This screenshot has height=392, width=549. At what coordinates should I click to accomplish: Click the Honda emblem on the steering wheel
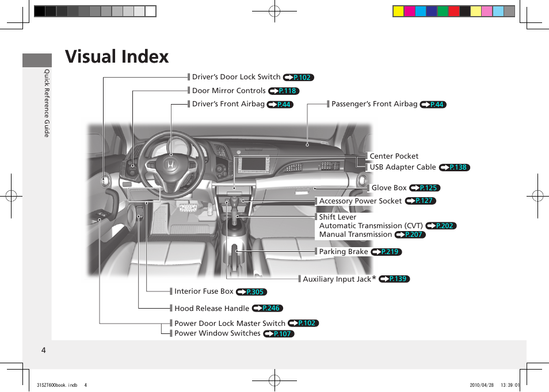click(x=170, y=165)
